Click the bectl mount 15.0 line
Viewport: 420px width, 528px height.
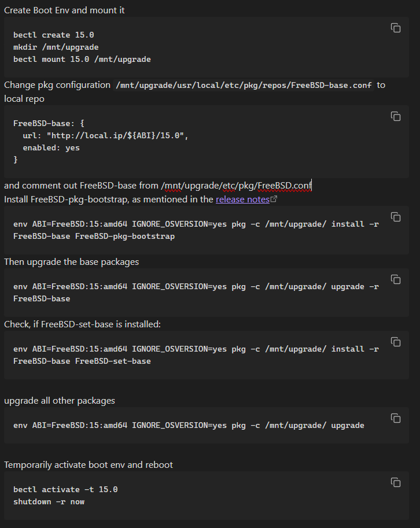(x=82, y=59)
